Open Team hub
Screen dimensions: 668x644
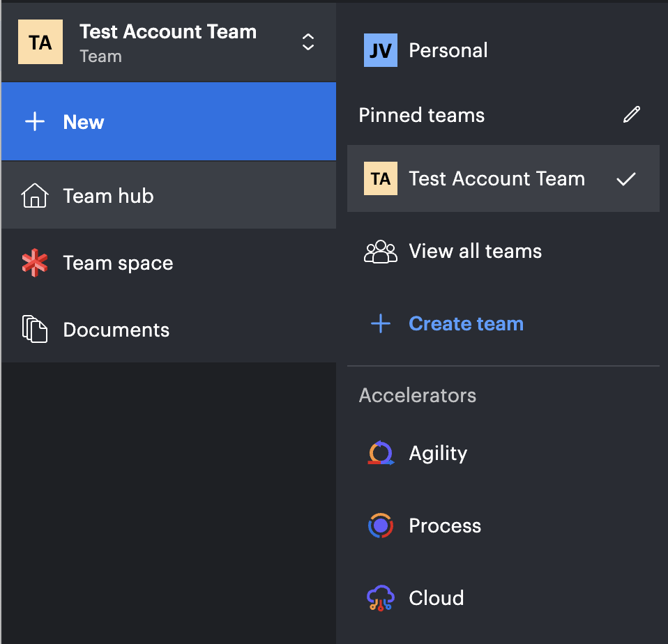pos(169,195)
